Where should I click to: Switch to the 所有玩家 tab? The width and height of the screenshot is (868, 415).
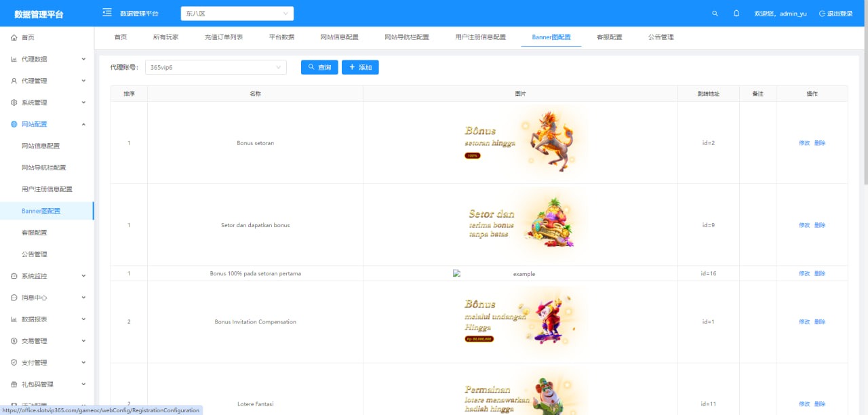tap(166, 37)
